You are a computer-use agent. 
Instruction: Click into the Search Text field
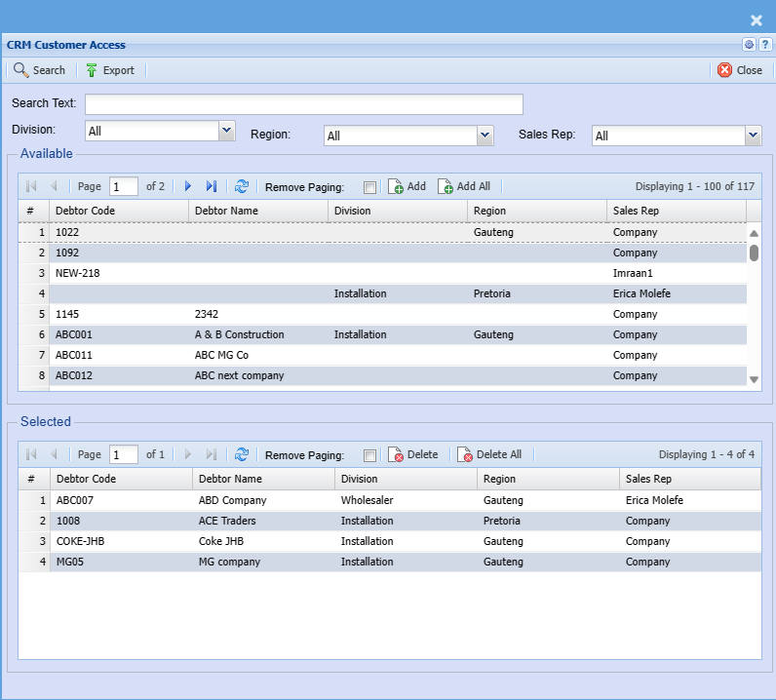(x=304, y=104)
